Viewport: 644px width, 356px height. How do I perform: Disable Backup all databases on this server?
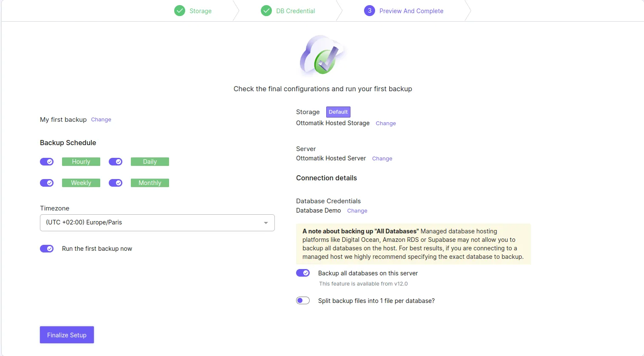pyautogui.click(x=303, y=273)
